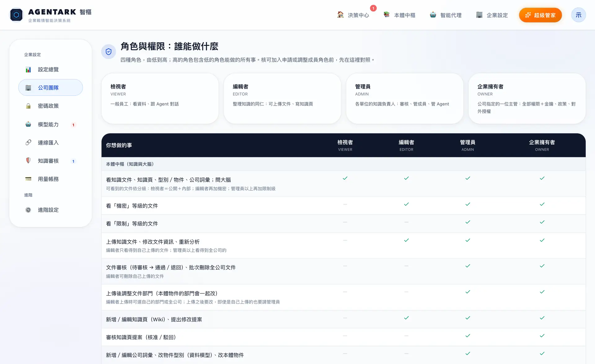Screen dimensions: 595x364
Task: Click the link chain icon beside 連線匯入
Action: click(28, 142)
